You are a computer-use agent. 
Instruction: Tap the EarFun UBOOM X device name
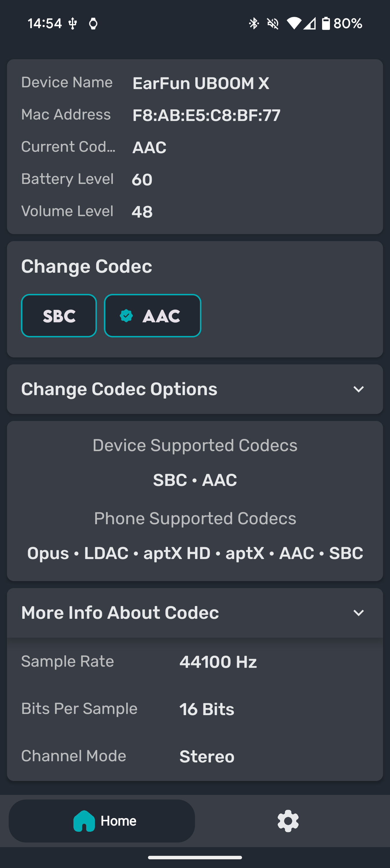click(201, 83)
